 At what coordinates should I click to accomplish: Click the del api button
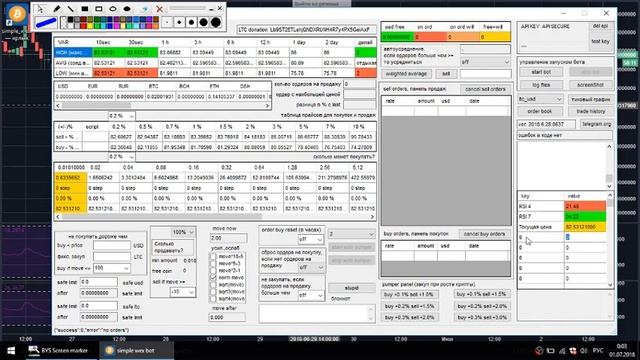[600, 26]
